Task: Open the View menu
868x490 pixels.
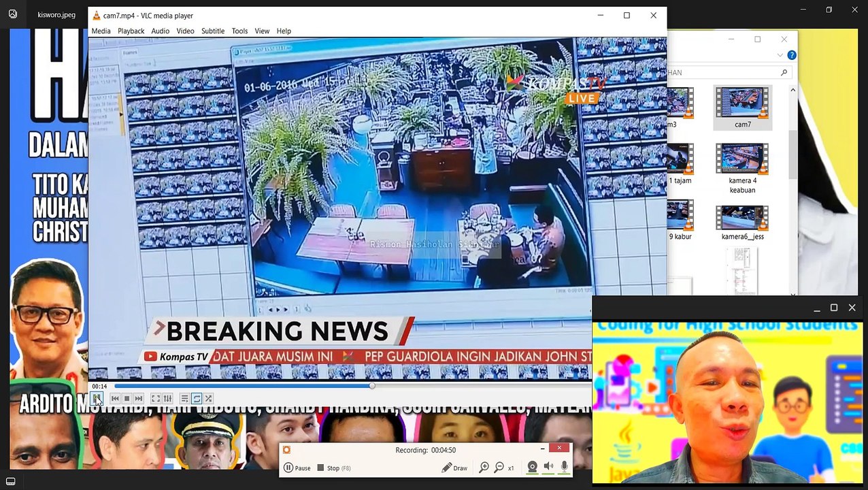Action: pos(262,31)
